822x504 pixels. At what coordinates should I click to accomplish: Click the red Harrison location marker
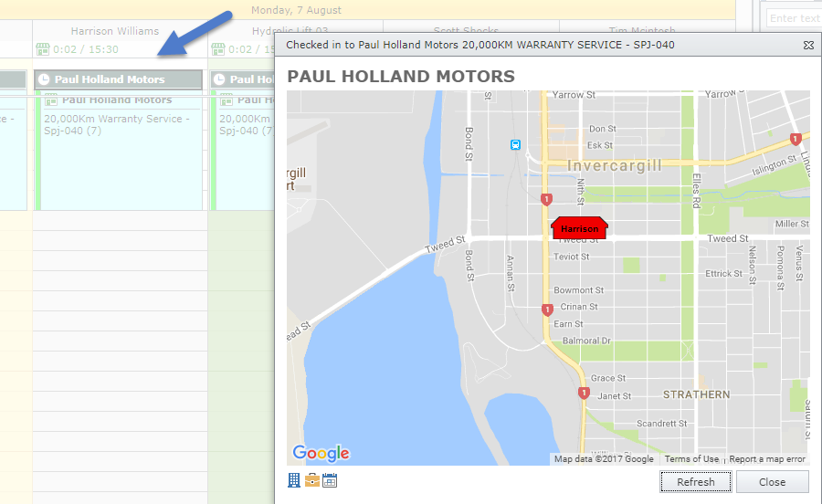580,227
